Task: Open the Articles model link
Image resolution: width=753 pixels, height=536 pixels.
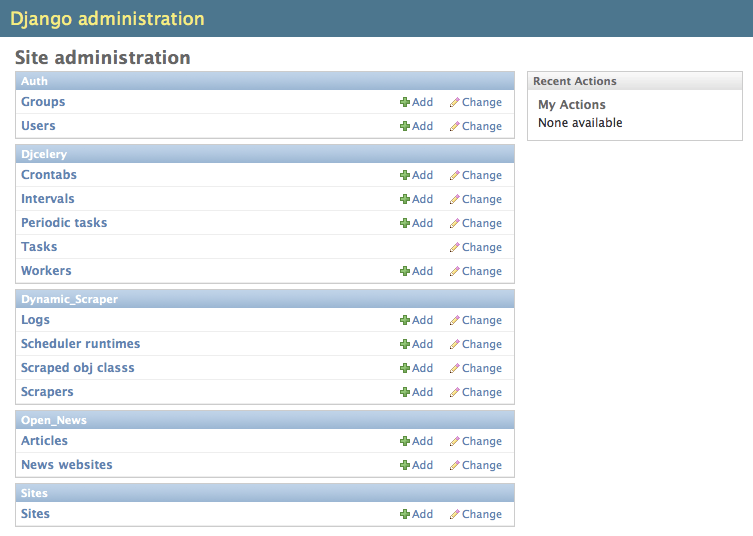Action: tap(44, 441)
